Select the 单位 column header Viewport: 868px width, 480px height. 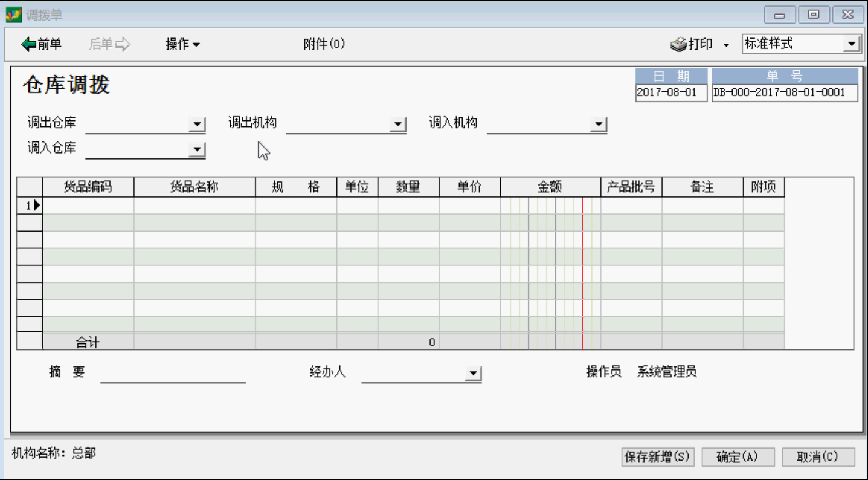(357, 187)
